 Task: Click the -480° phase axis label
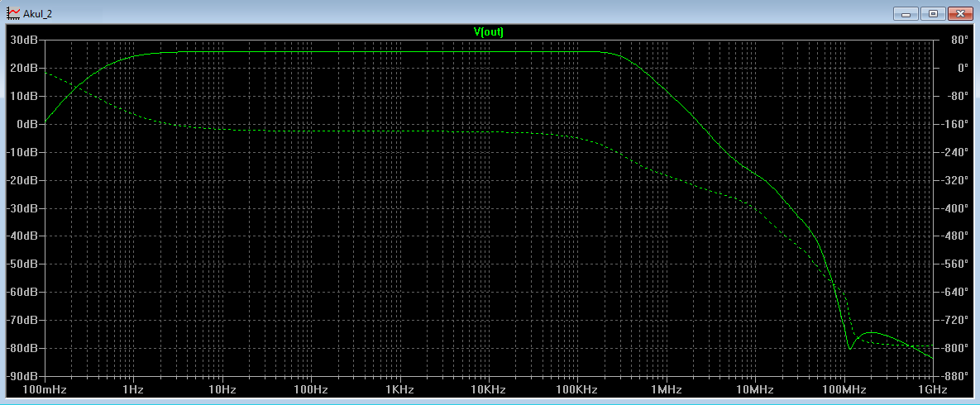coord(954,236)
